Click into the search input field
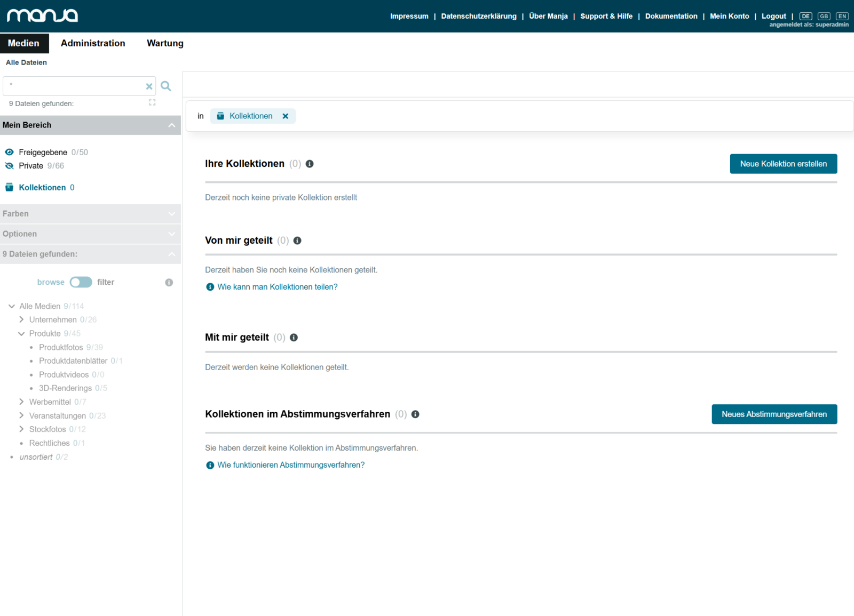The width and height of the screenshot is (854, 616). tap(75, 86)
